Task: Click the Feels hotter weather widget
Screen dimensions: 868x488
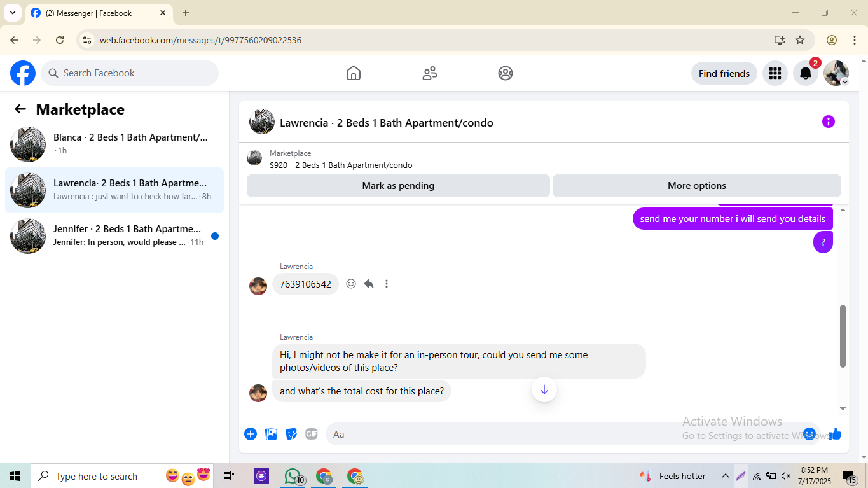Action: pos(673,476)
